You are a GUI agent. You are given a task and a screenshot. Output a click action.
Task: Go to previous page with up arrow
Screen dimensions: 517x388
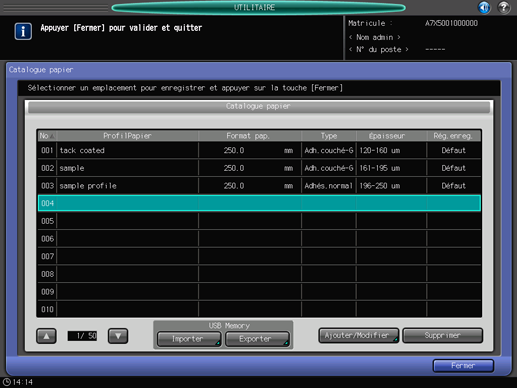coord(46,336)
